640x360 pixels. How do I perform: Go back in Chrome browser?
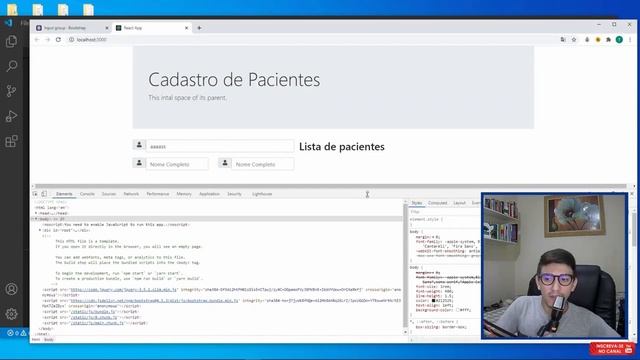[37, 40]
